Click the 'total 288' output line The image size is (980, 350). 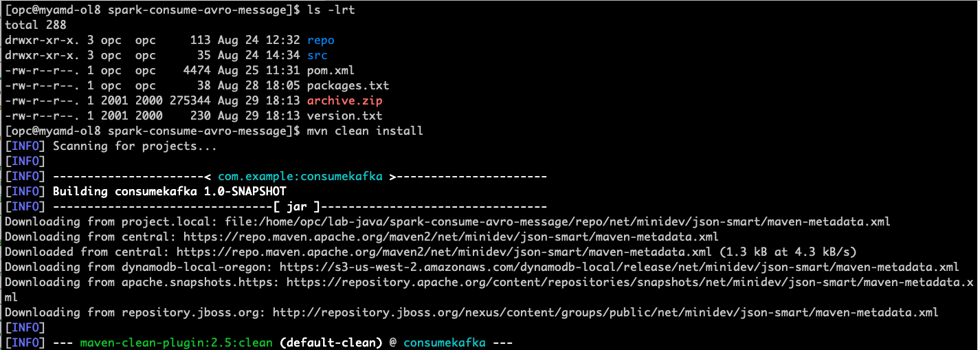35,25
